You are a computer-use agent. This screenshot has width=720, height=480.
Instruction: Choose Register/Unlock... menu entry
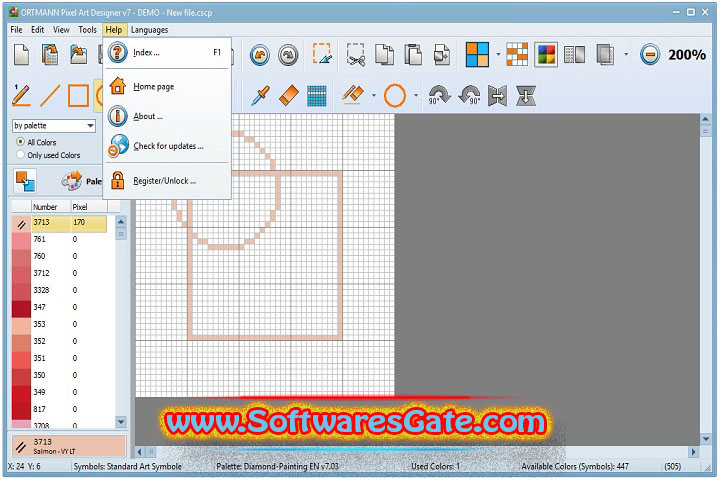coord(167,181)
